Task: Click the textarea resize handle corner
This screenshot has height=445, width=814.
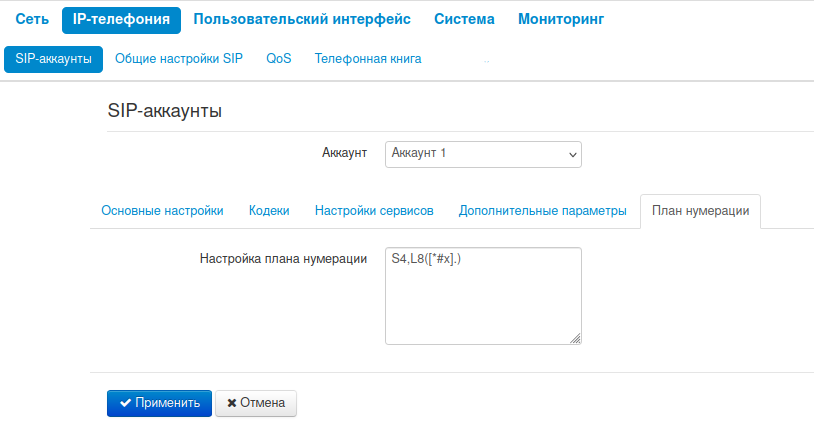Action: click(576, 339)
